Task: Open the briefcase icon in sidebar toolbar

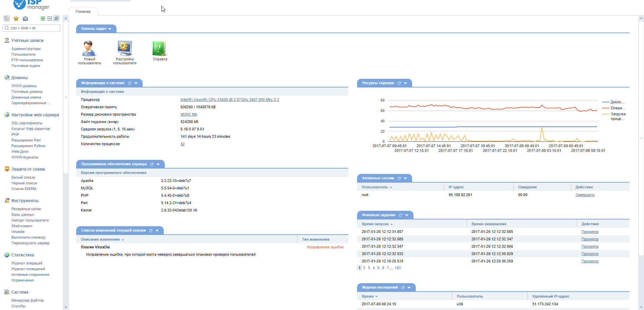Action: 25,18
